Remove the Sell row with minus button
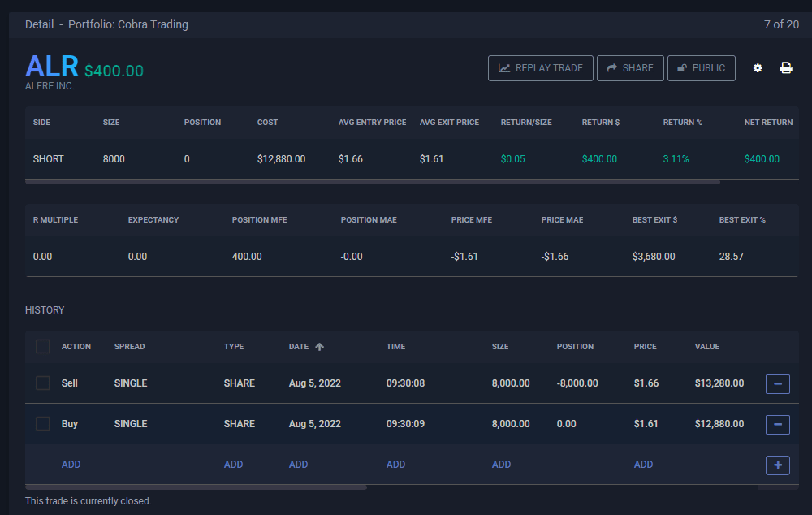The width and height of the screenshot is (812, 515). [777, 383]
